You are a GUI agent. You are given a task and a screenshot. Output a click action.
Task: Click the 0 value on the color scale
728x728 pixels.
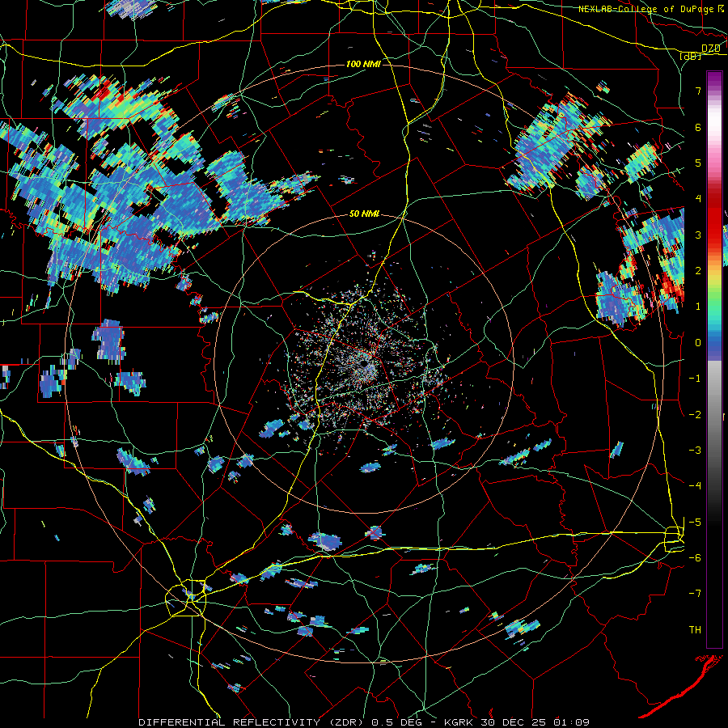click(698, 343)
